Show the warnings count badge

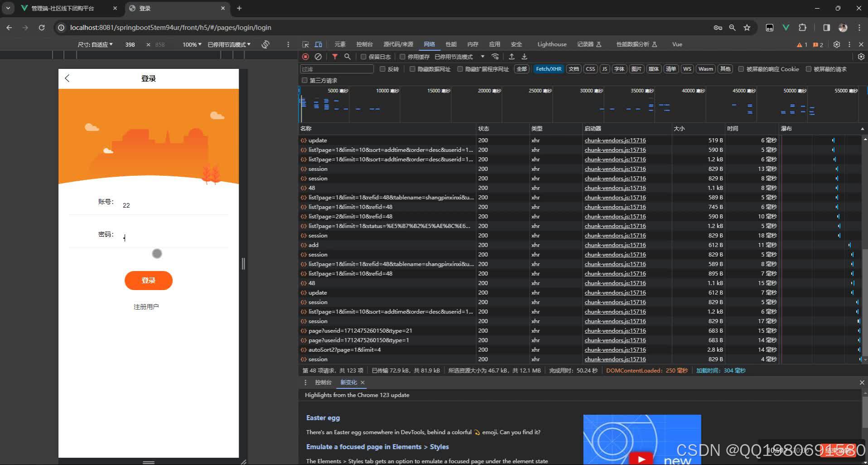click(x=802, y=44)
